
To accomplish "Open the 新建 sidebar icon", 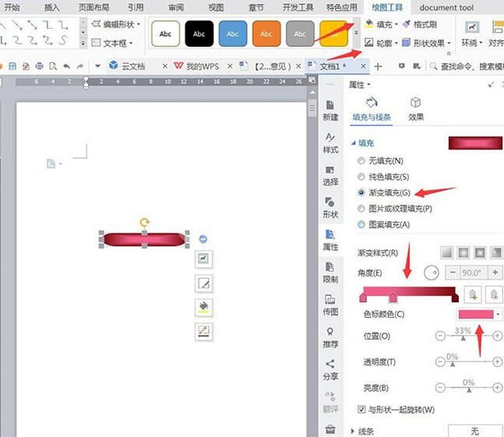I will click(330, 111).
